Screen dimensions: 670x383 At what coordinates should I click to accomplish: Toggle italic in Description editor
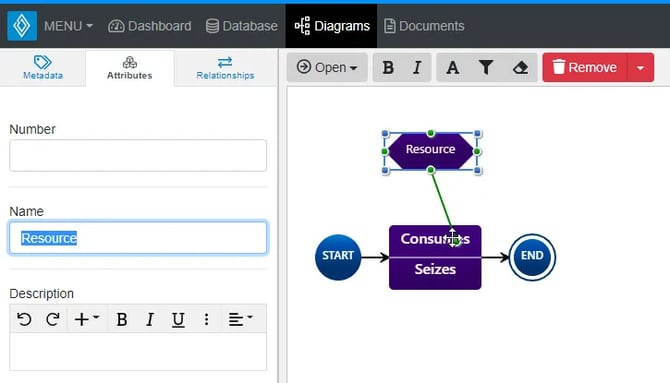[150, 319]
